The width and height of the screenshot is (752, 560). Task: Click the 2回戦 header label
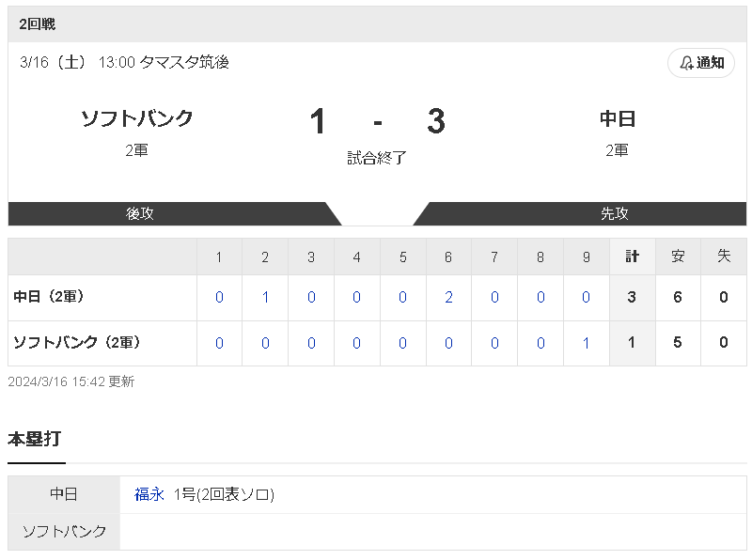pos(37,24)
